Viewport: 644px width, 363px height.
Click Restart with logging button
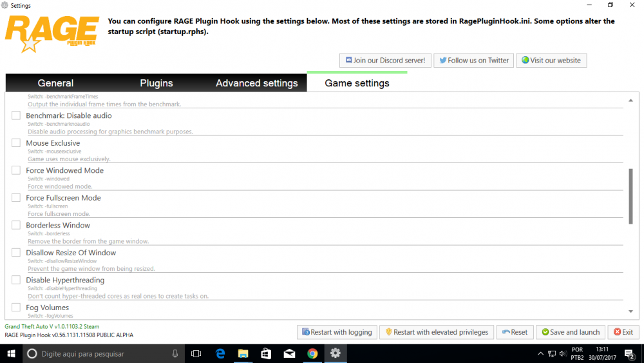(x=337, y=332)
